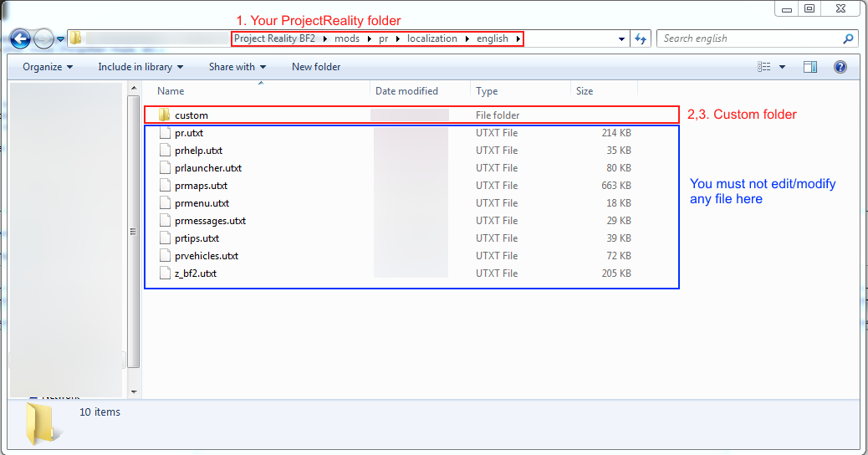Select z_bf2.utxt file name
The width and height of the screenshot is (868, 455).
[x=196, y=273]
